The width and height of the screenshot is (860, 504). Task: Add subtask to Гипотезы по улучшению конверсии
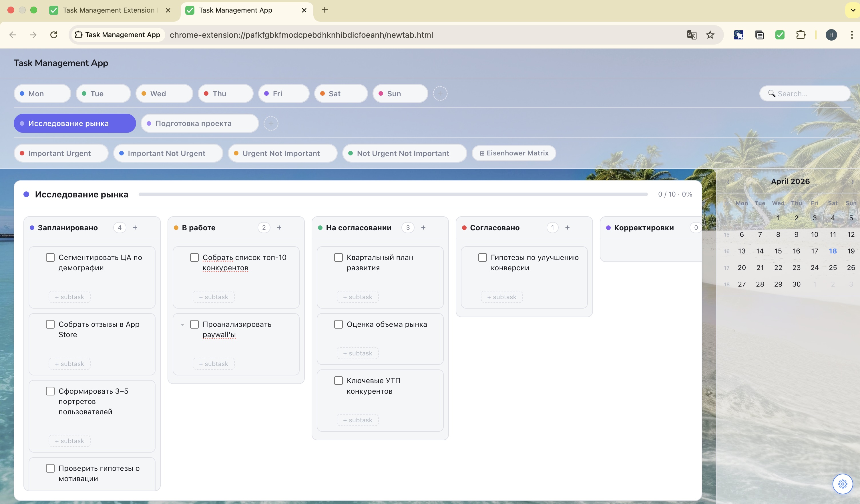(502, 297)
